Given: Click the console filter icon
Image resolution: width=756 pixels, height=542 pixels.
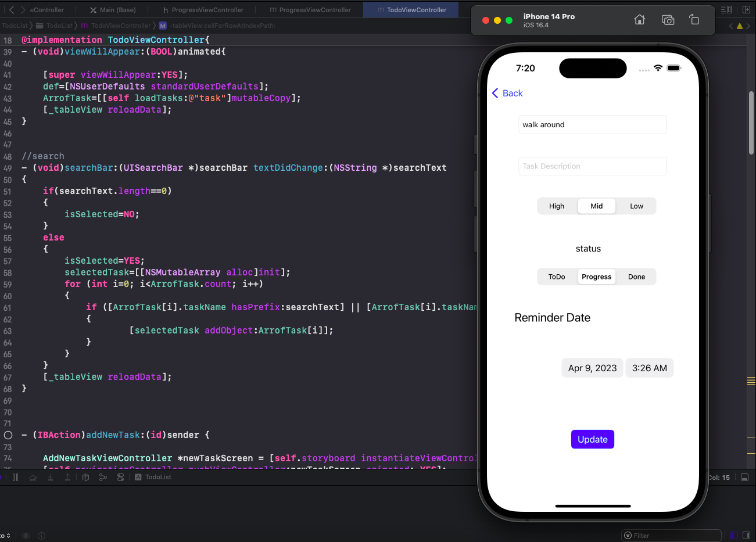Looking at the screenshot, I should [628, 536].
